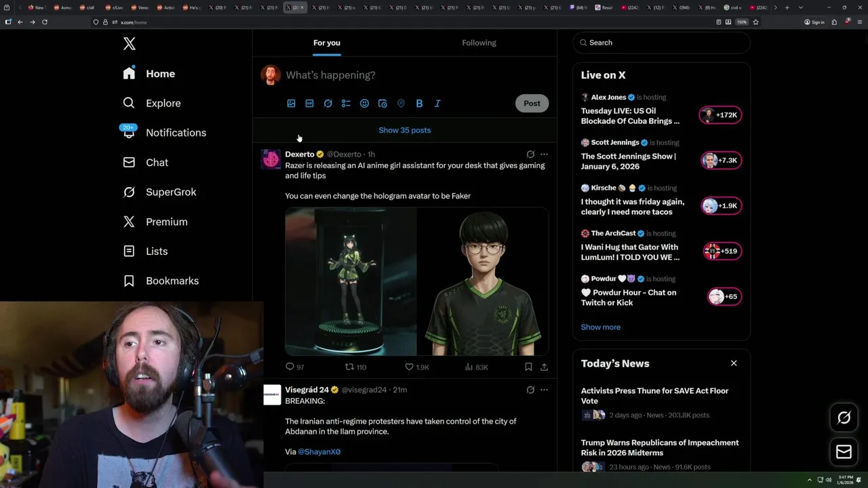Open a new browser tab
868x488 pixels.
pyautogui.click(x=787, y=7)
